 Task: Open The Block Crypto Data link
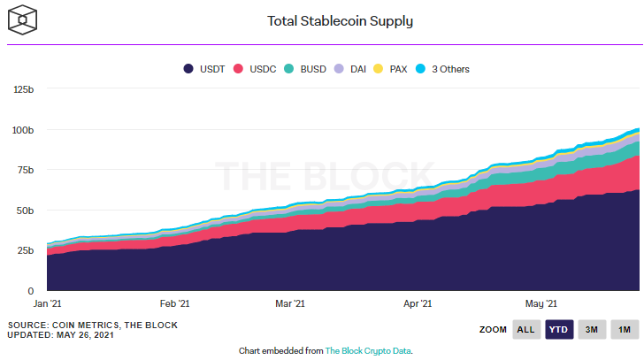pos(368,351)
